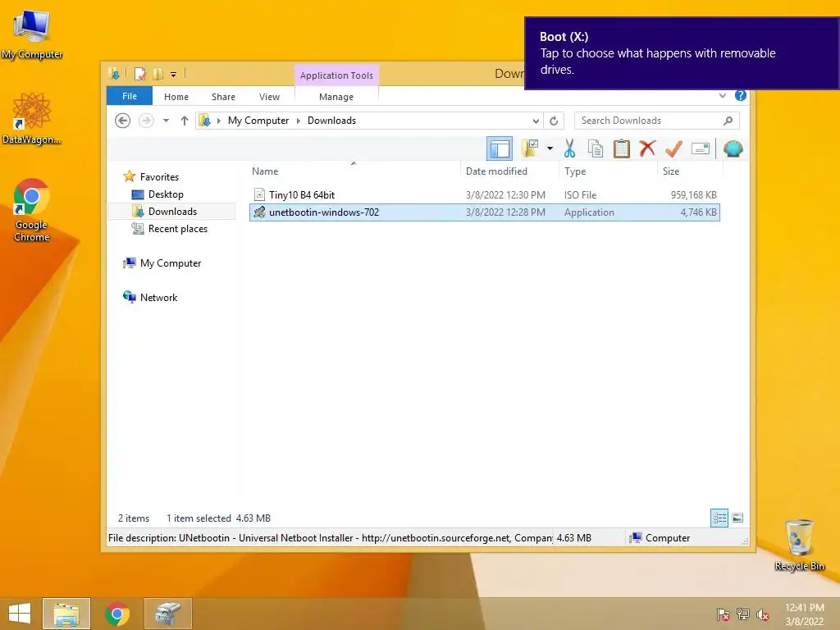Select the Recycle Bin desktop icon
This screenshot has height=630, width=840.
799,545
